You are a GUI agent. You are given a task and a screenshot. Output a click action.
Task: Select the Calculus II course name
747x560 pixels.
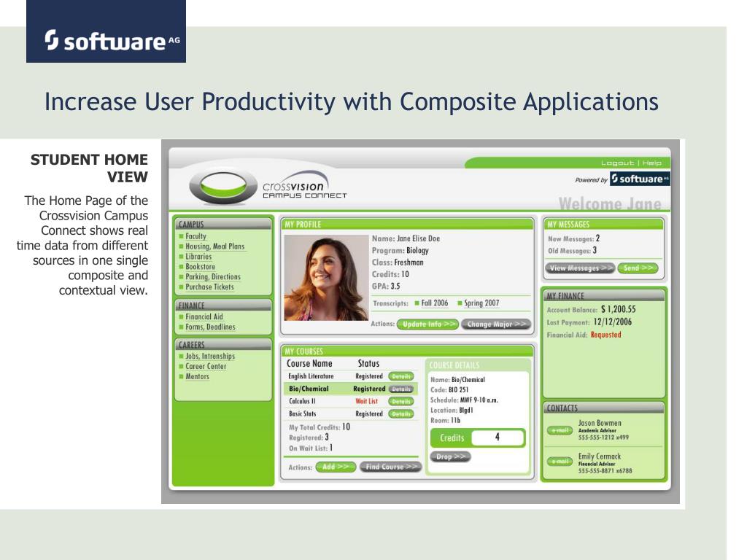tap(302, 402)
